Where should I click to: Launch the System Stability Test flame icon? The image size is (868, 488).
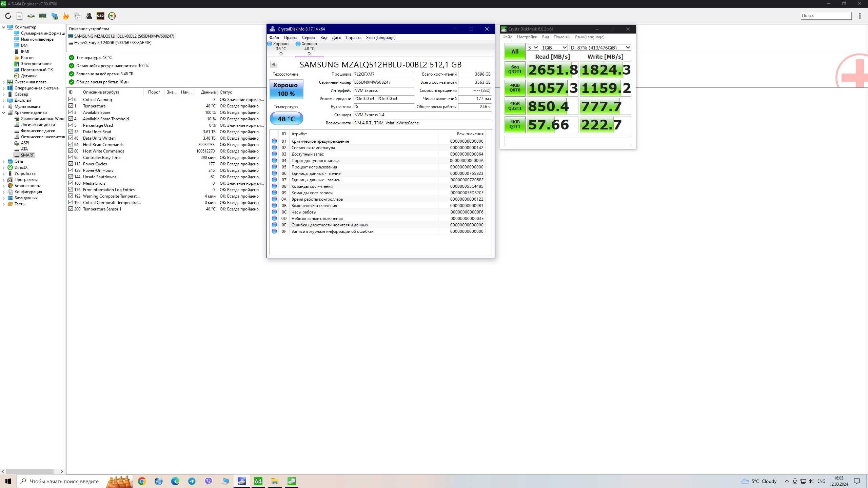(66, 16)
